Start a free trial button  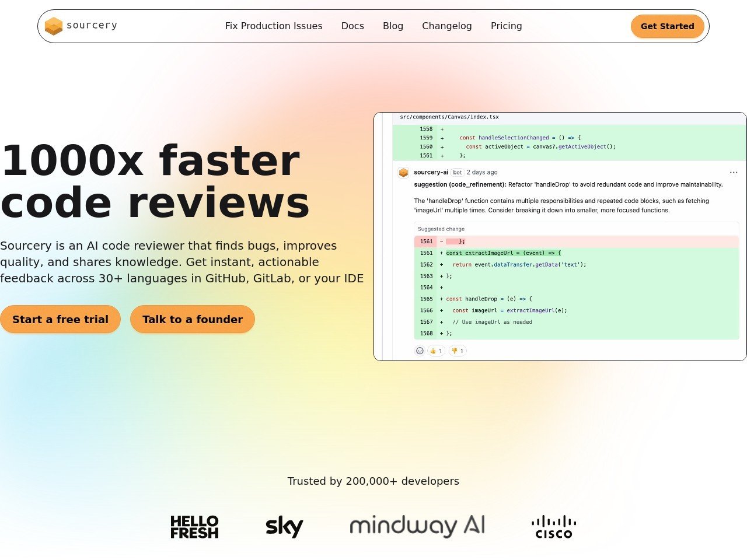coord(60,319)
